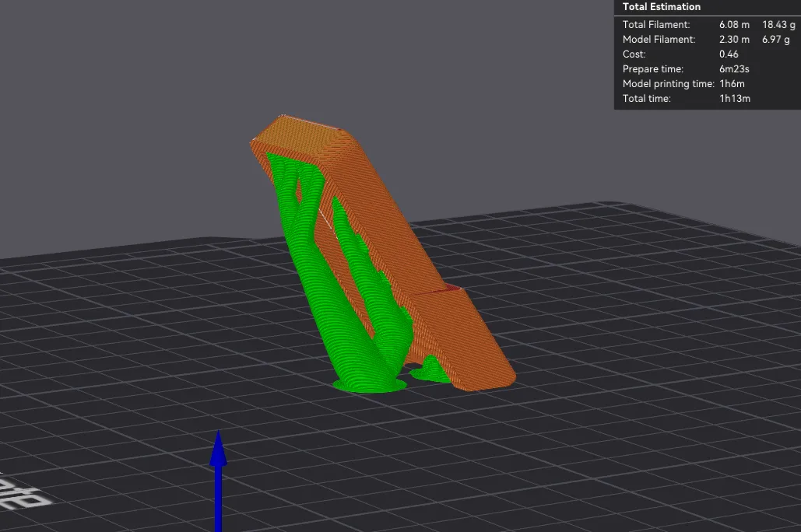Click the 6m23s prepare time value
Viewport: 801px width, 532px height.
coord(734,69)
